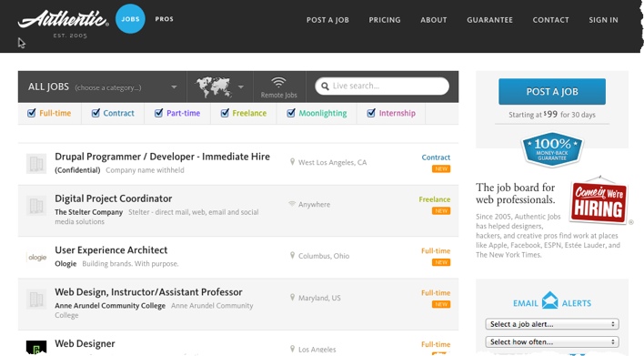This screenshot has width=644, height=356.
Task: Disable the Internship filter
Action: click(371, 113)
